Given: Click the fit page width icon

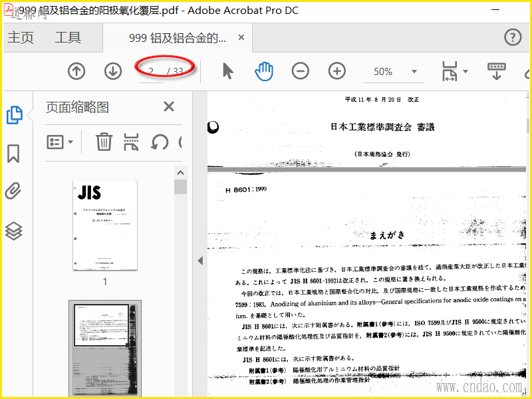Looking at the screenshot, I should coord(450,71).
